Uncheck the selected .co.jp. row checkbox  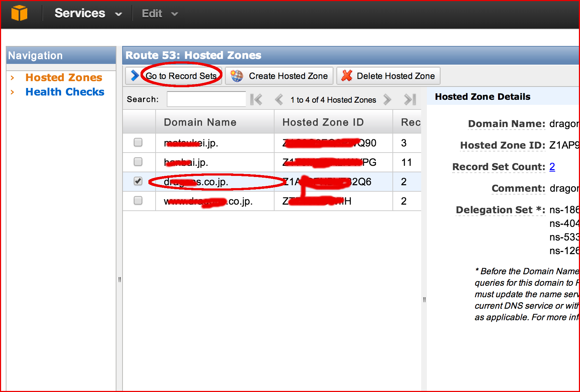(x=138, y=181)
